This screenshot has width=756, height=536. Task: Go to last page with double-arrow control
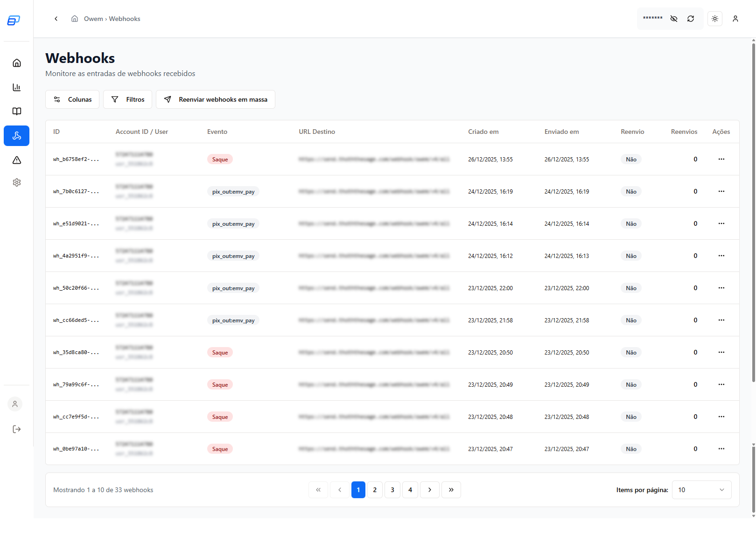[x=451, y=490]
